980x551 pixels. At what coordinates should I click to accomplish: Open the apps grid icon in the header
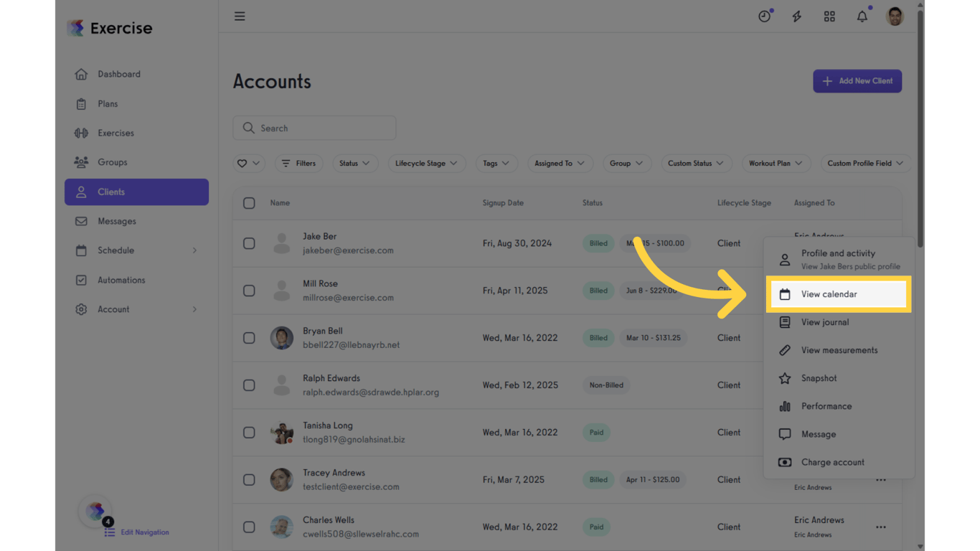pyautogui.click(x=829, y=16)
